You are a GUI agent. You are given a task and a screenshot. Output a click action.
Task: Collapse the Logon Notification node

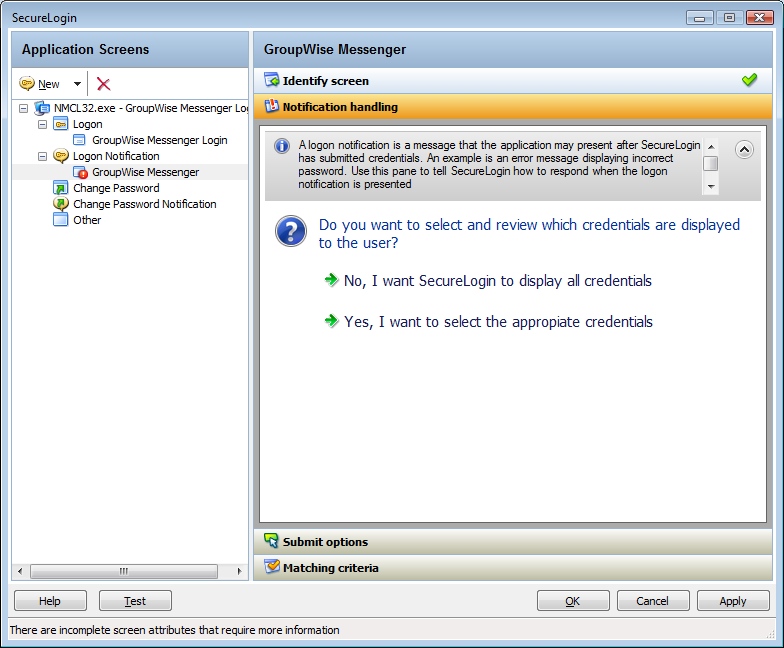coord(42,156)
